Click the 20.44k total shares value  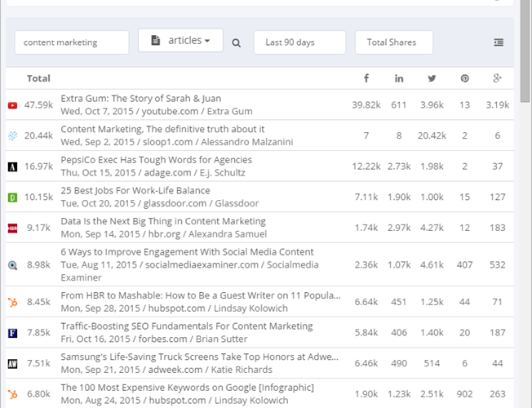(38, 135)
